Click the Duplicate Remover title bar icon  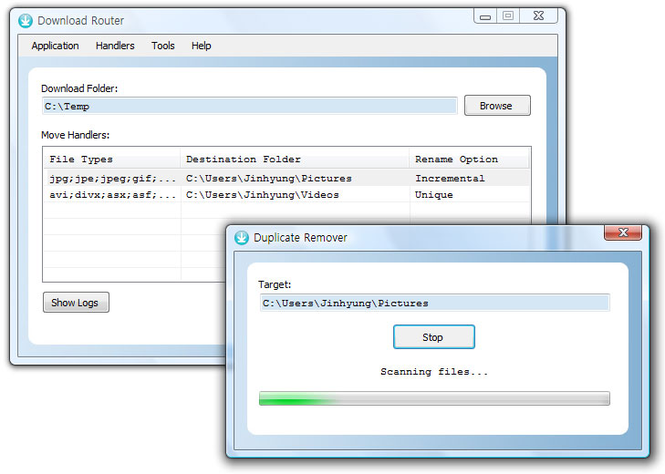tap(241, 237)
